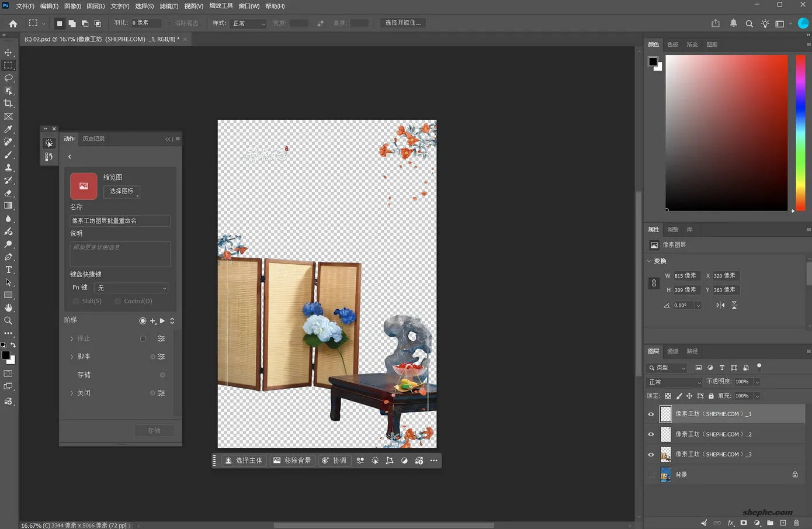This screenshot has width=812, height=529.
Task: Click the 选择主体 button
Action: coord(244,461)
